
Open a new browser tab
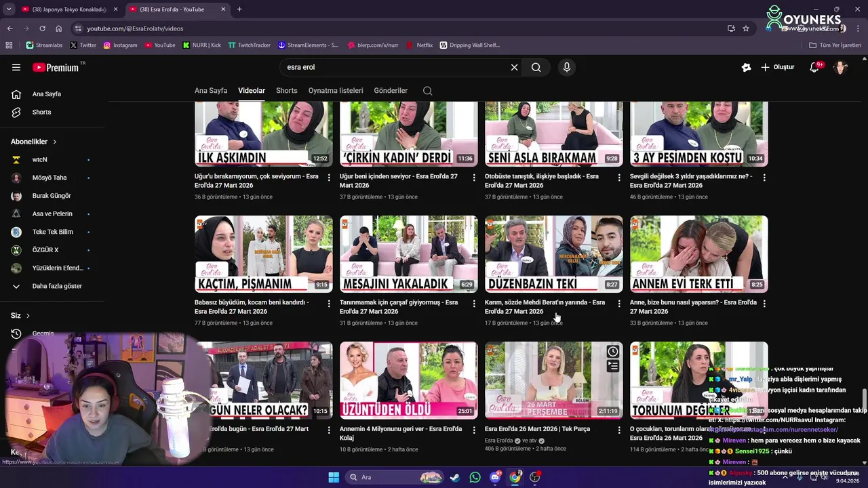[x=239, y=9]
